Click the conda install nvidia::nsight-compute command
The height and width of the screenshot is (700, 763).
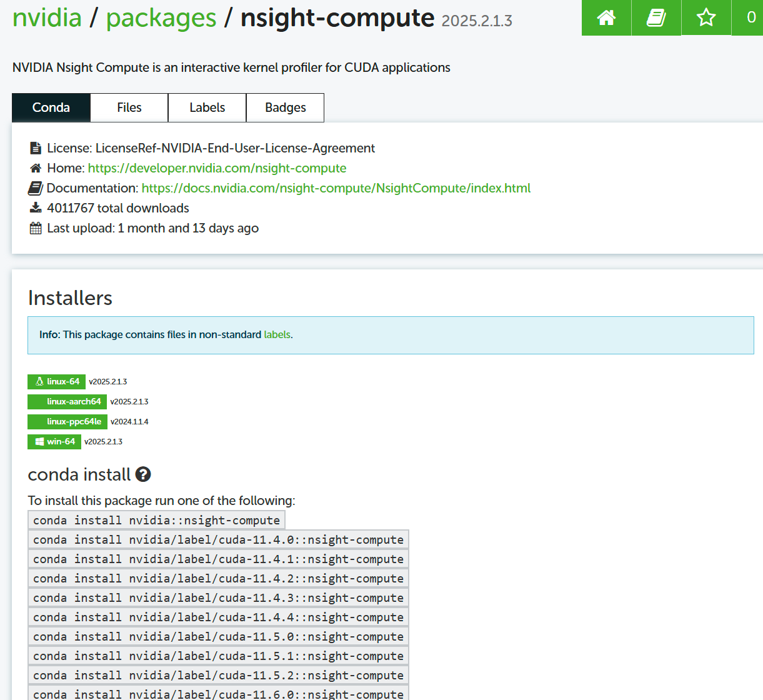pos(157,520)
